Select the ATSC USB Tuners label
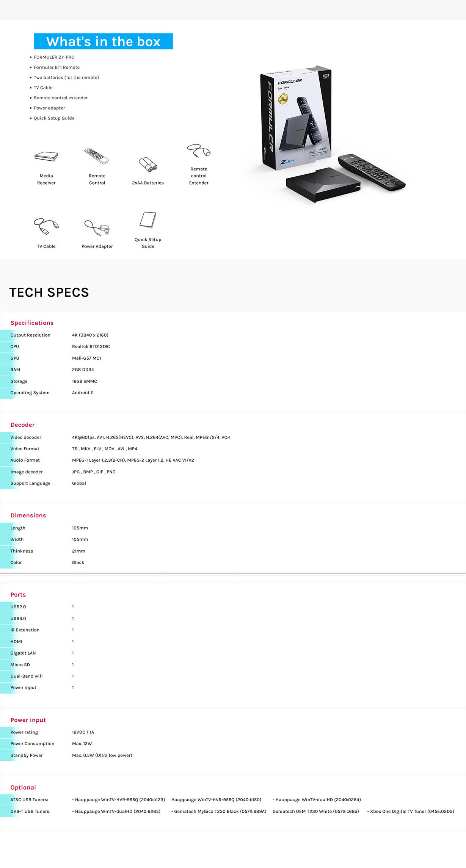The width and height of the screenshot is (466, 868). point(29,800)
